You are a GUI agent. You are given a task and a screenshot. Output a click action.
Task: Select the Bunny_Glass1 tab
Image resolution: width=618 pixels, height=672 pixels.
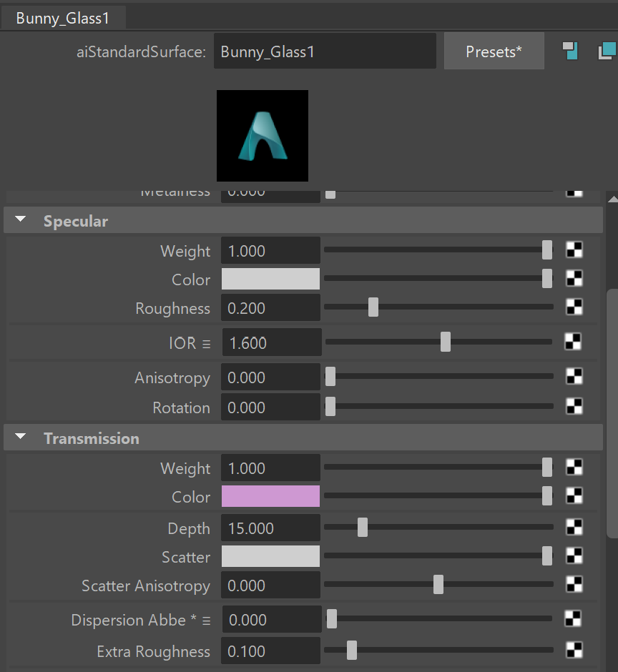point(63,18)
